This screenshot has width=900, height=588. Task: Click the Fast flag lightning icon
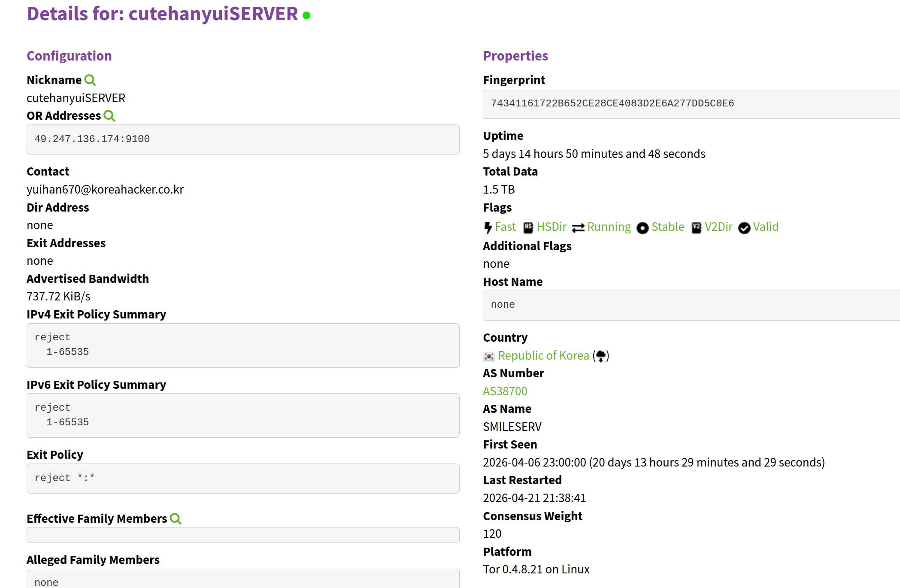[x=488, y=227]
